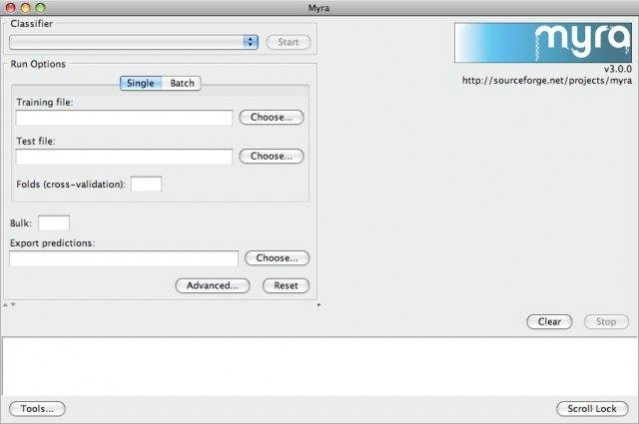Expand the split pane with the down arrow
The height and width of the screenshot is (424, 639).
13,305
